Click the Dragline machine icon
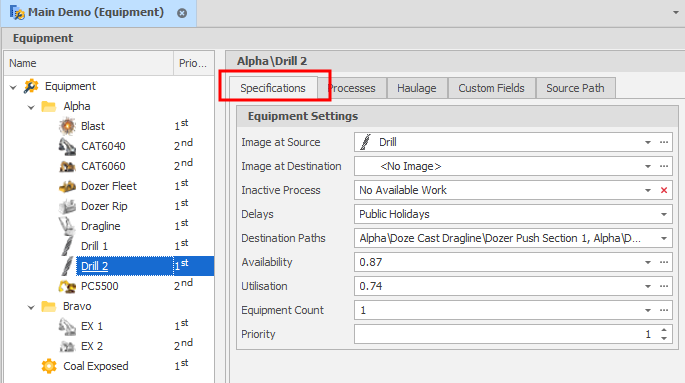The image size is (685, 383). [67, 226]
